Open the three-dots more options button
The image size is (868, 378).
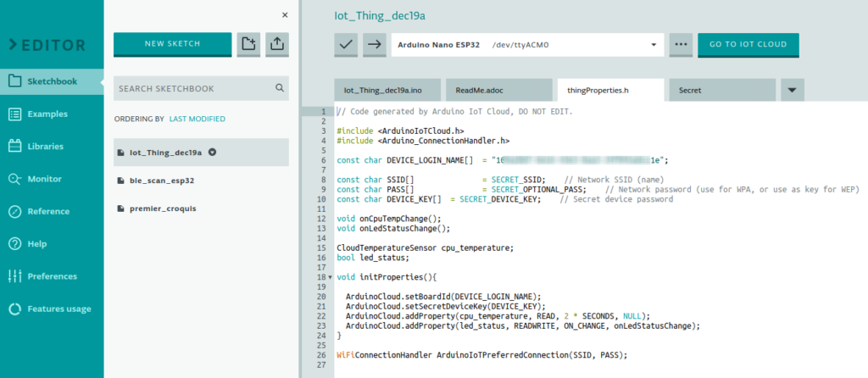(x=681, y=45)
